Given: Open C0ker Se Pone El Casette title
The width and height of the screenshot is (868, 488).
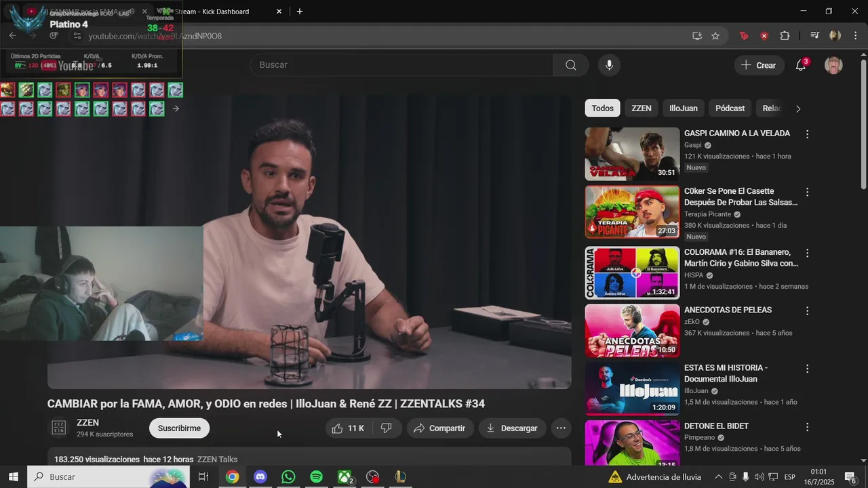Looking at the screenshot, I should tap(741, 197).
